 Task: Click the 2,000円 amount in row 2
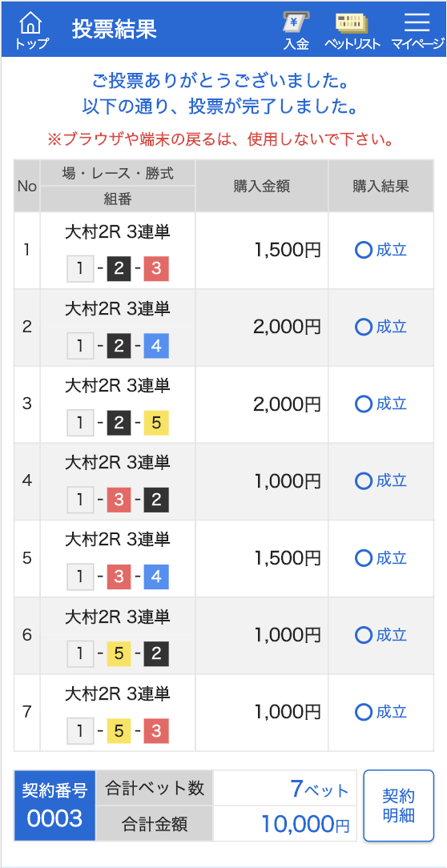[287, 328]
